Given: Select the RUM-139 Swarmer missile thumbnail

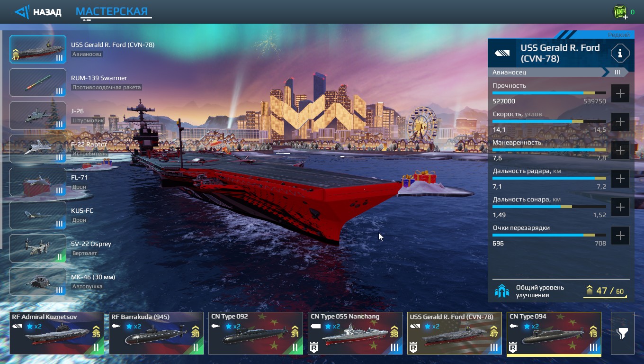Looking at the screenshot, I should 38,82.
